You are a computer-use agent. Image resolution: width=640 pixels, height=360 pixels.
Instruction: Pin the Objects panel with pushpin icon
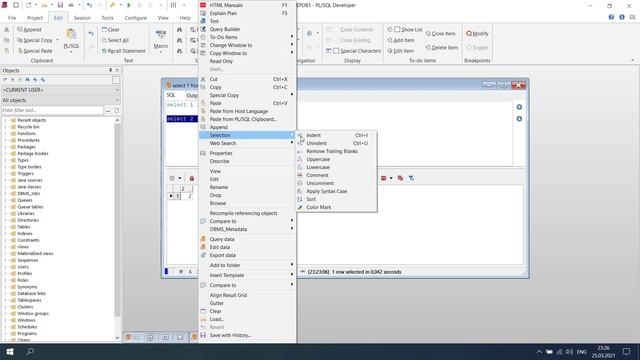click(x=110, y=70)
